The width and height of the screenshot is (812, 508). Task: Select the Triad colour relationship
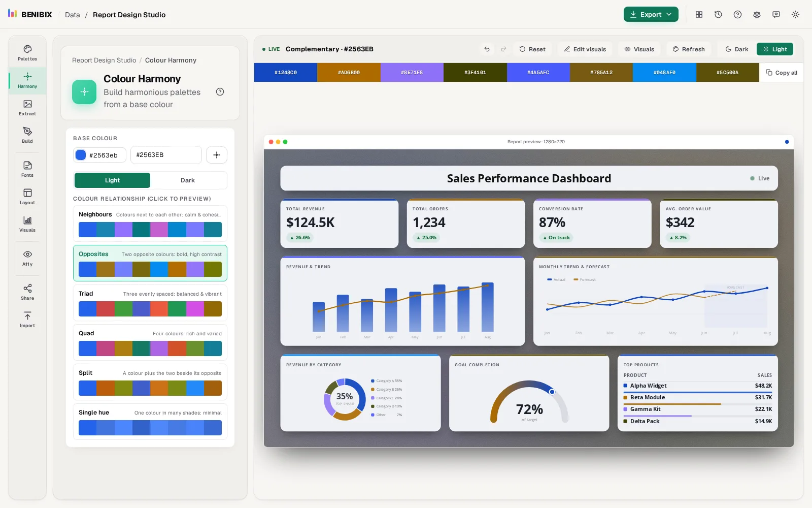coord(150,303)
